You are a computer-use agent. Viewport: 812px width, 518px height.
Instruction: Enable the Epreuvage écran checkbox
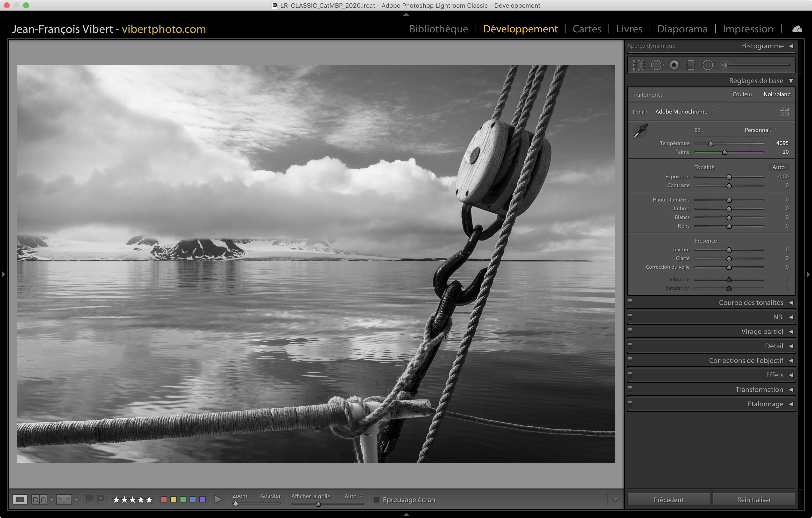(376, 499)
